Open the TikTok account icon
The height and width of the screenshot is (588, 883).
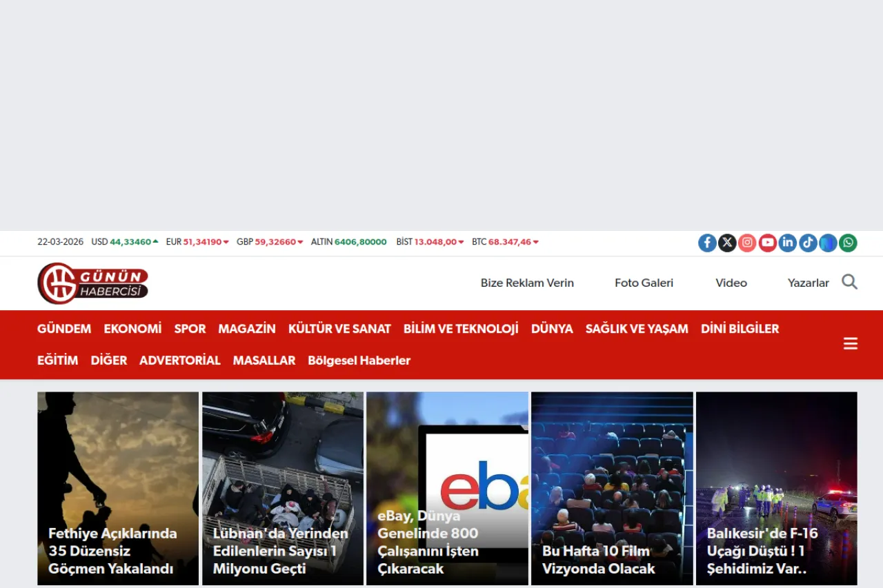point(807,243)
